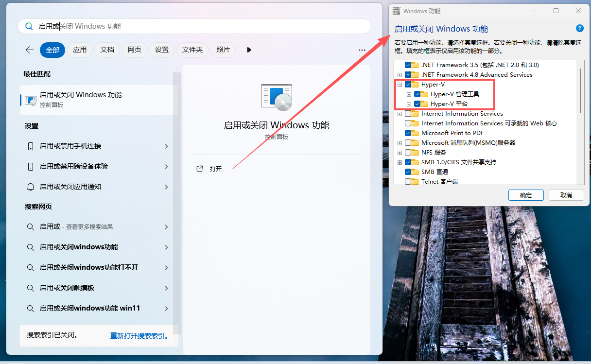Click 重新打开搜索索引 link
This screenshot has width=591, height=364.
click(139, 335)
